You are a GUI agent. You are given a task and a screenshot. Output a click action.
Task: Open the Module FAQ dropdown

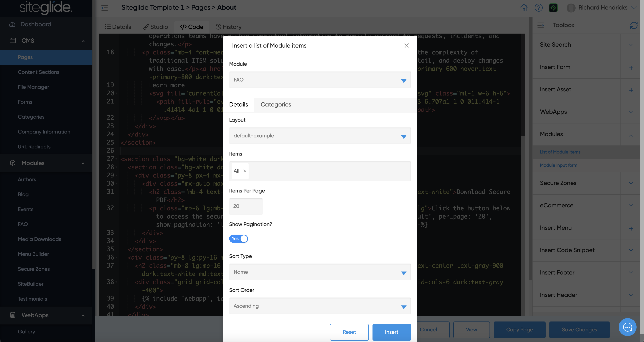pyautogui.click(x=320, y=80)
